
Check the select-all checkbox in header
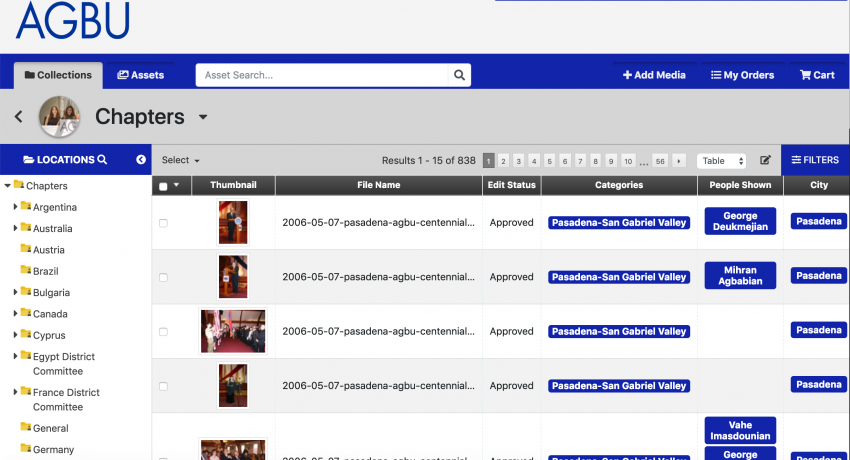(x=163, y=186)
